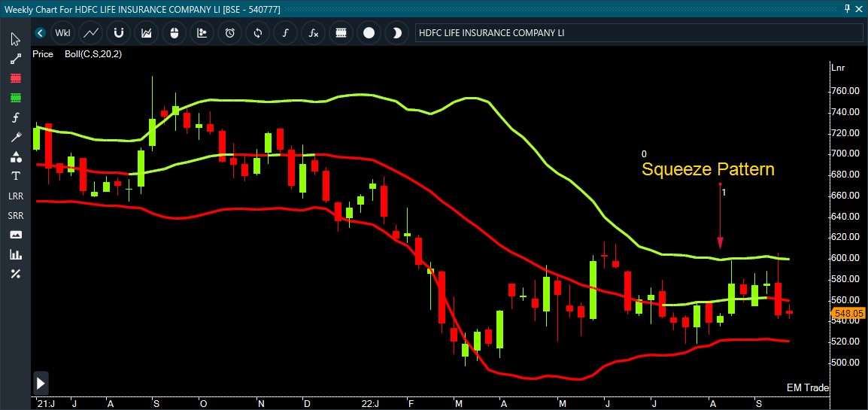Click the EM Trade label
This screenshot has height=410, width=868.
click(807, 388)
